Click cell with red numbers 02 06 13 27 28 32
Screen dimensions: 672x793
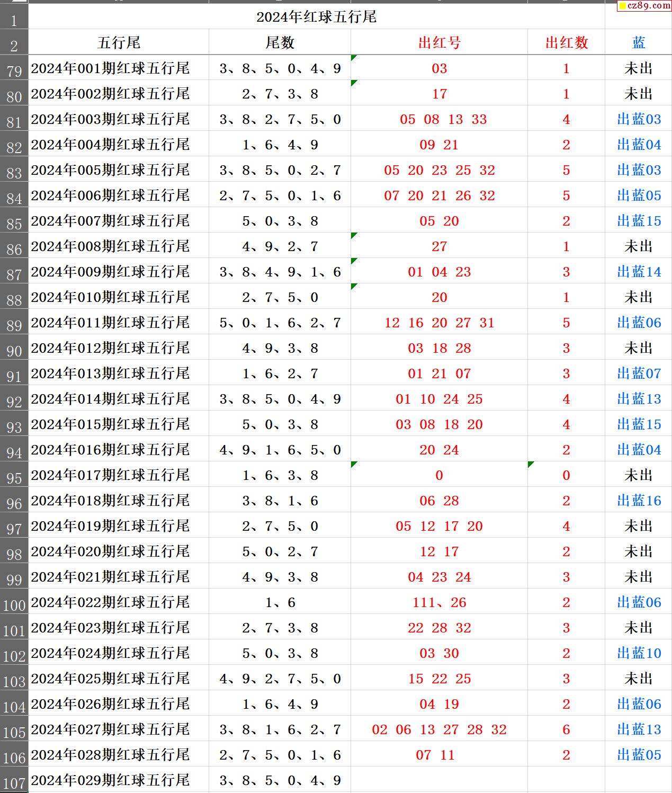click(x=439, y=729)
